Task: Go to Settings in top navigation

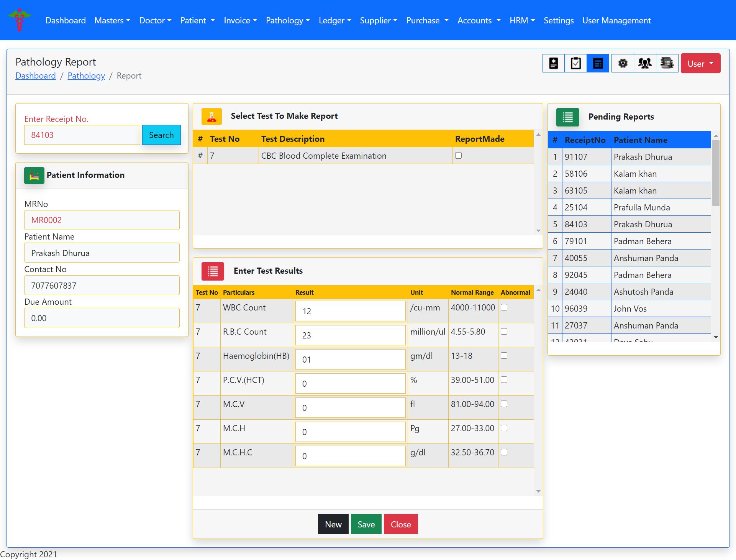Action: [x=558, y=21]
